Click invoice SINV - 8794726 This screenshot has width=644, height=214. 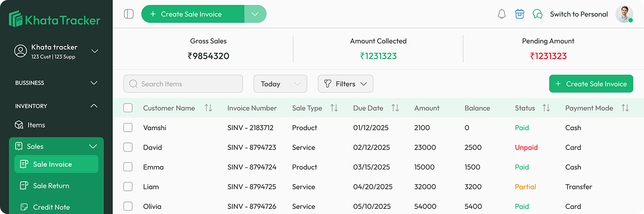coord(252,206)
